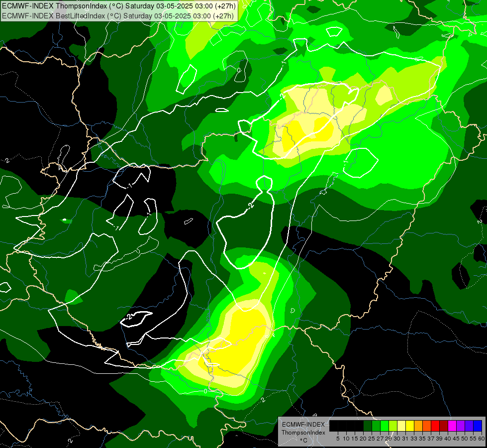Click the 'ThompsonIndex' label in the legend
Viewport: 487px width, 448px height.
click(x=303, y=433)
